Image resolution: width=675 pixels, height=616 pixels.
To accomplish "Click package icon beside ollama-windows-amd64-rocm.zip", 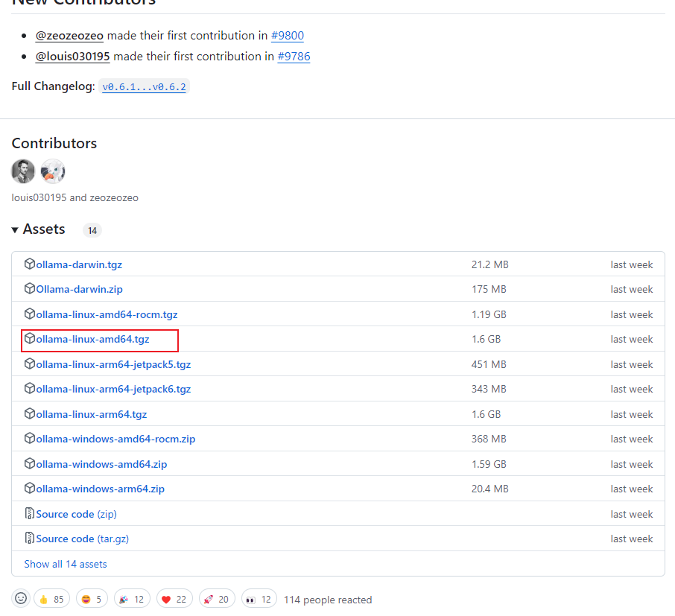I will pyautogui.click(x=29, y=438).
